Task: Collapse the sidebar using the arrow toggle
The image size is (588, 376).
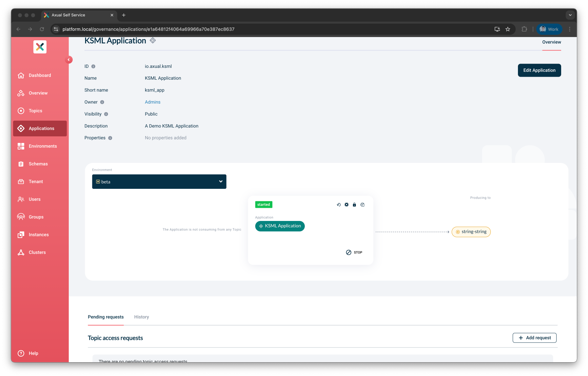Action: pyautogui.click(x=69, y=60)
